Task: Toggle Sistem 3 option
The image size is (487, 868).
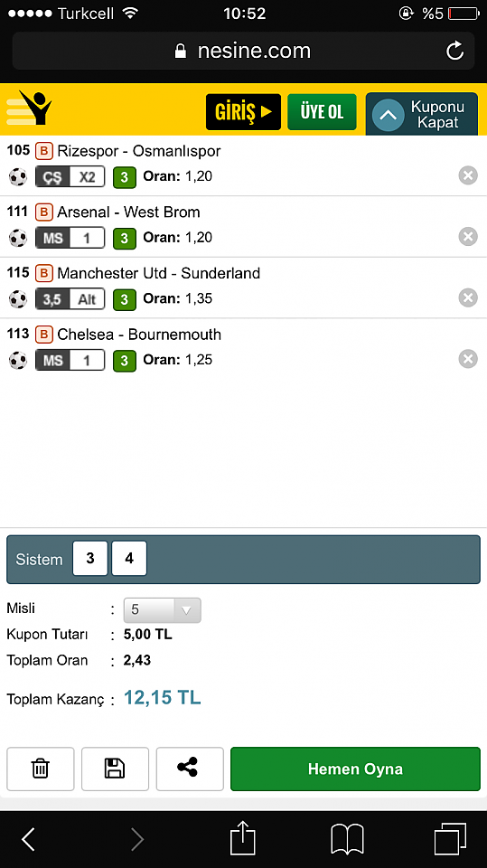Action: 90,559
